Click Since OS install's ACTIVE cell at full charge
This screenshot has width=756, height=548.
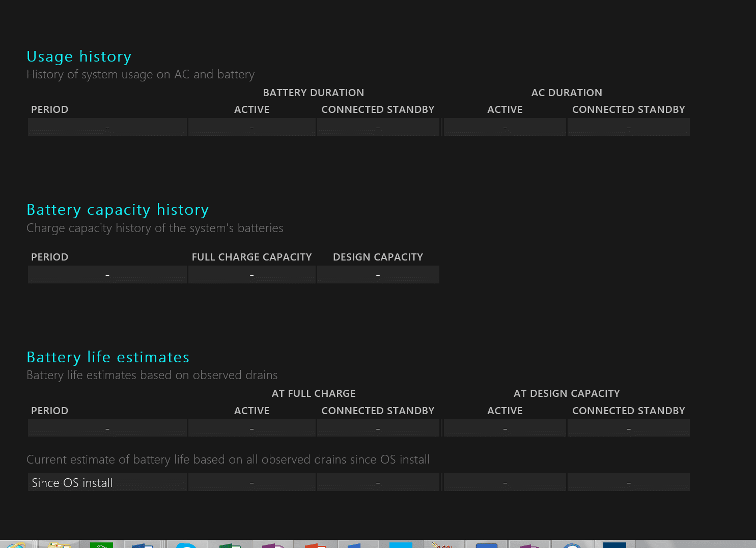[252, 482]
